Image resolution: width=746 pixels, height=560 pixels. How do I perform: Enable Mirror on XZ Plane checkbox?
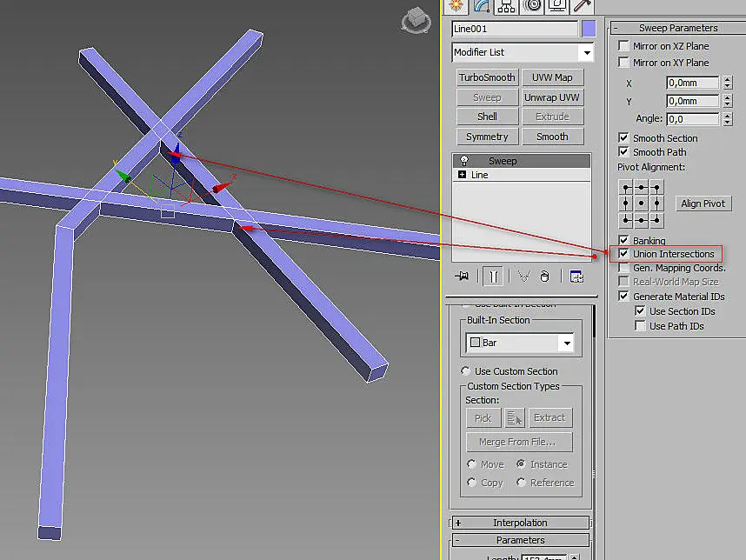[623, 46]
